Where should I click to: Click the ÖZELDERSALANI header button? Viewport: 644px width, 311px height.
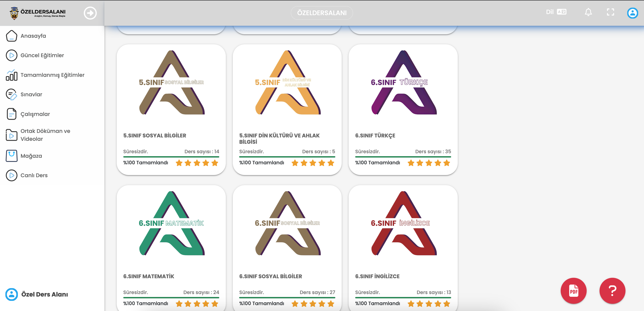click(322, 13)
